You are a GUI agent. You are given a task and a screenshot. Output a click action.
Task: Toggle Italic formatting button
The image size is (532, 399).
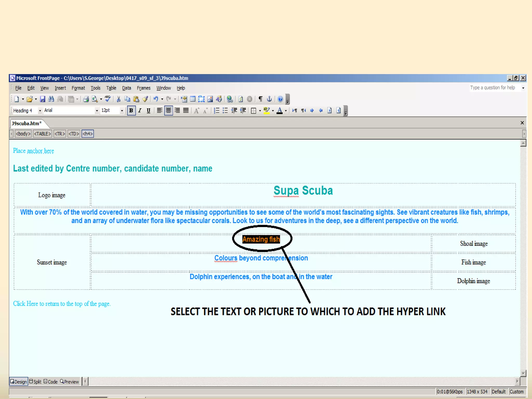[x=140, y=111]
